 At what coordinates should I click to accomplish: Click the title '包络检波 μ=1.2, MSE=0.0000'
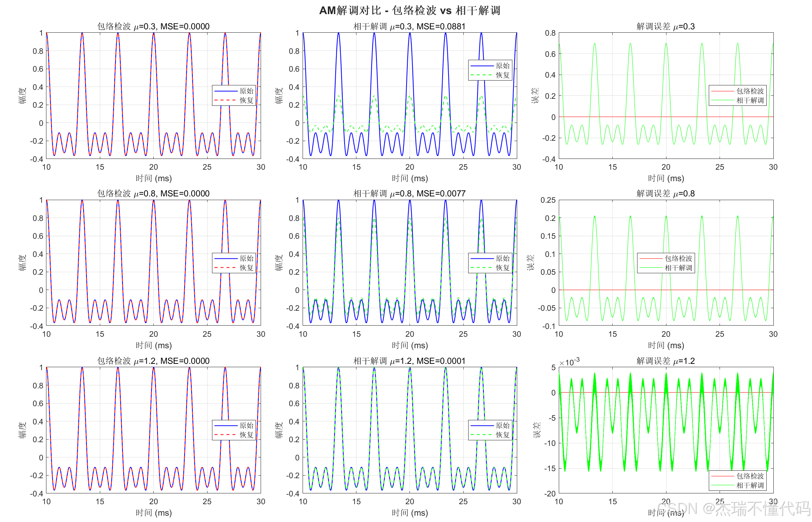coord(153,361)
